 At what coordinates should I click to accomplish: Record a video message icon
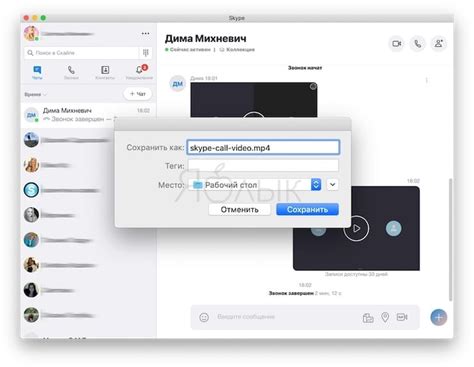click(x=402, y=317)
